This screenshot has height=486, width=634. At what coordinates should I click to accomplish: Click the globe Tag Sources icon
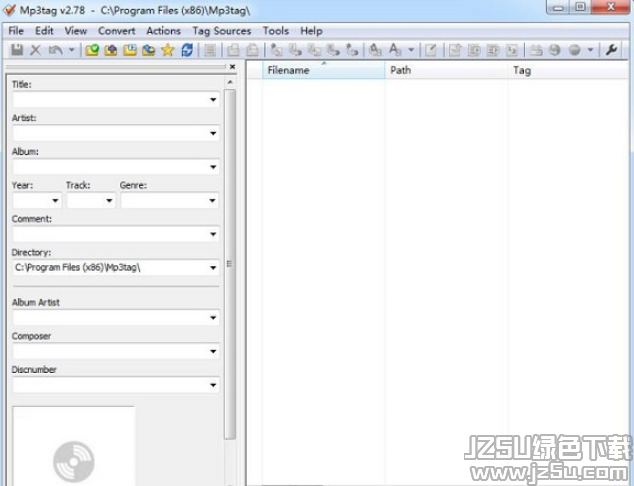point(555,50)
